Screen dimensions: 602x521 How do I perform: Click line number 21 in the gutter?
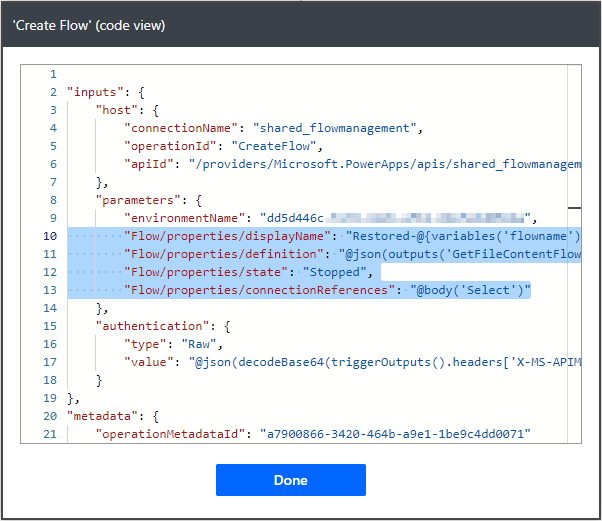tap(50, 434)
